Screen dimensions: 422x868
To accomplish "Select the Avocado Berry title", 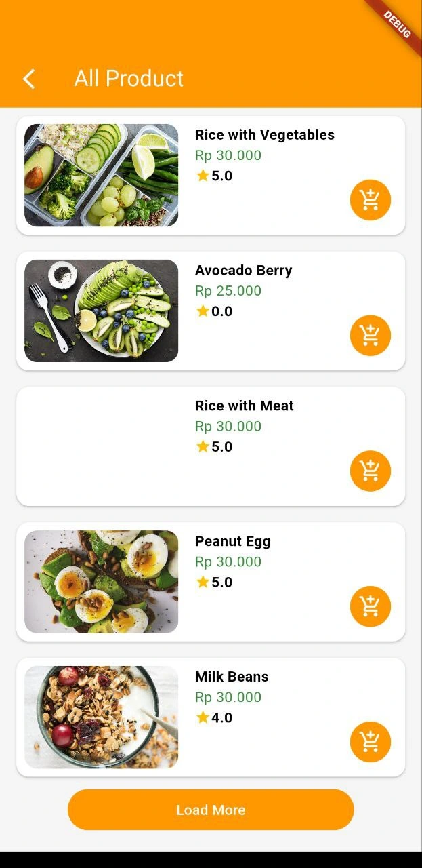I will click(x=244, y=271).
